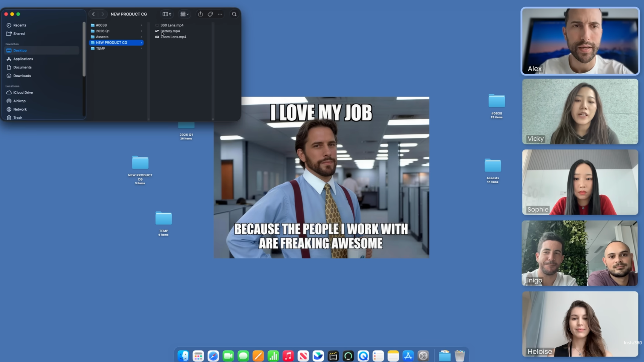Open FaceTime from the Dock

pyautogui.click(x=228, y=356)
